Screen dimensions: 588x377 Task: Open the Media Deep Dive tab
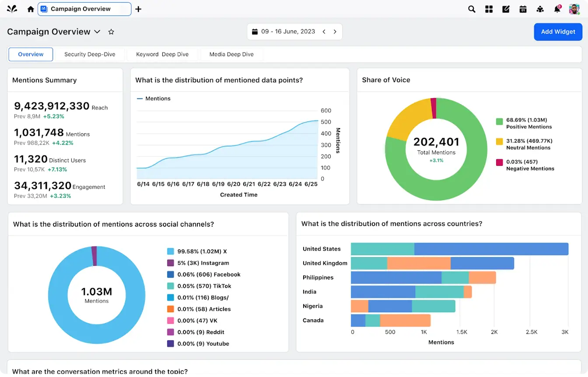click(231, 54)
